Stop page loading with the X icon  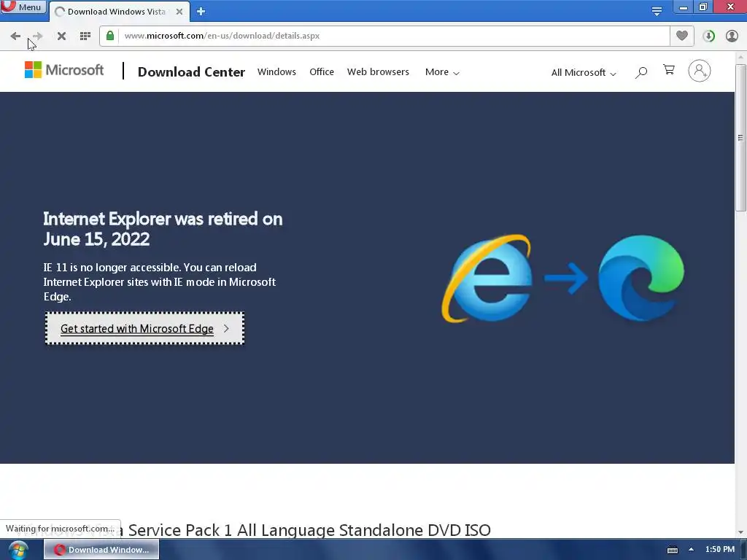pos(61,36)
